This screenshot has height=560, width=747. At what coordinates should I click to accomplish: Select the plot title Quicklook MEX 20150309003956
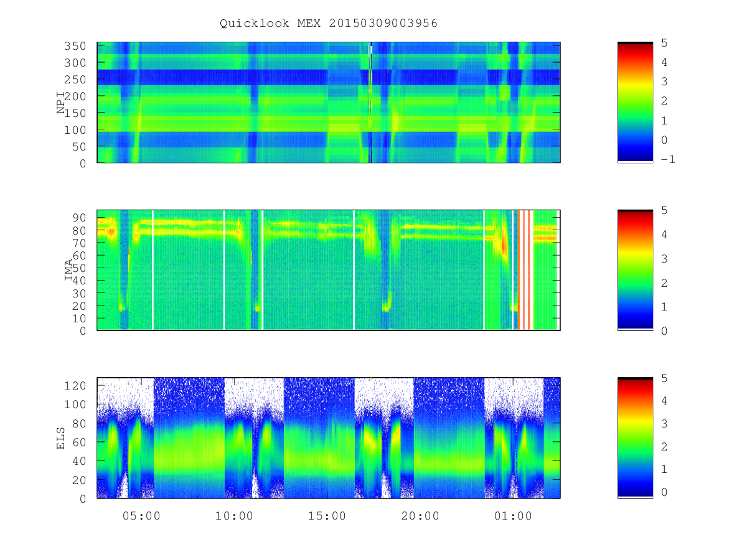click(x=329, y=23)
